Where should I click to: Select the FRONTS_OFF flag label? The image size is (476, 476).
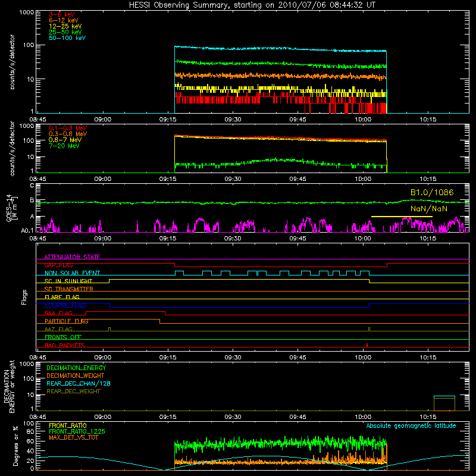click(x=63, y=337)
